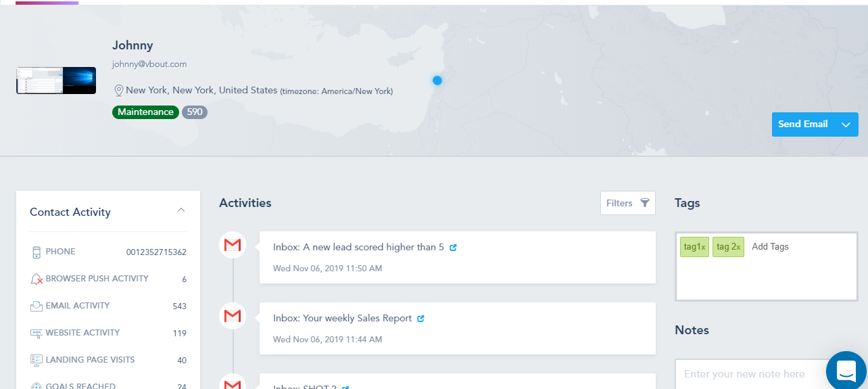
Task: Click the email activity count 543
Action: [x=179, y=306]
